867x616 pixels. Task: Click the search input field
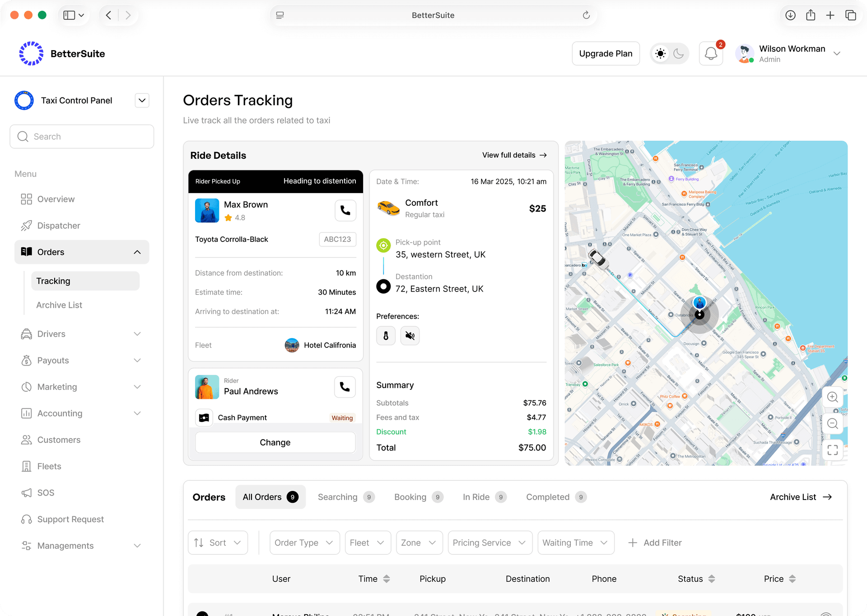tap(82, 136)
